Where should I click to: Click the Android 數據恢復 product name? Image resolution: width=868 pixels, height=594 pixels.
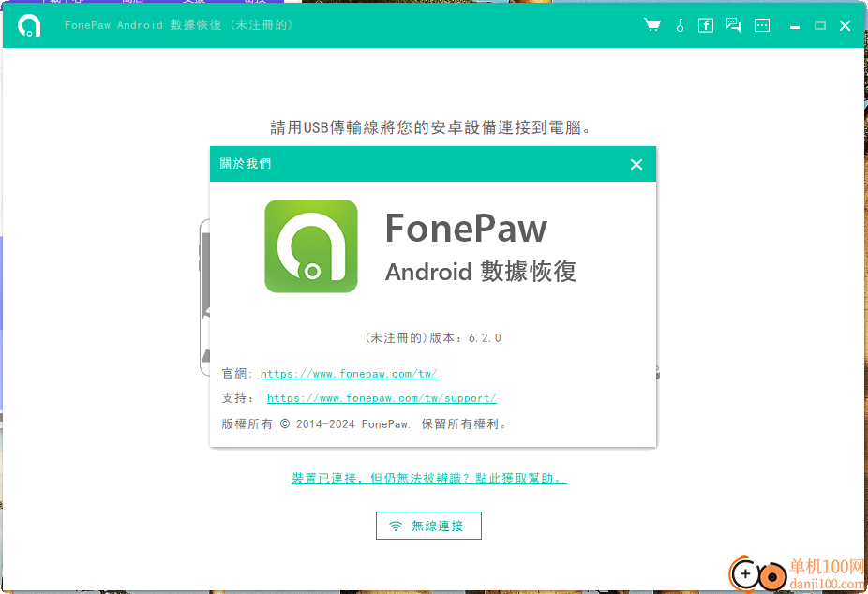[x=481, y=272]
